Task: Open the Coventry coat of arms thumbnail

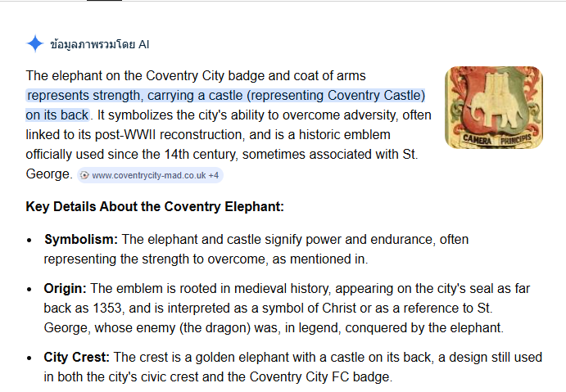Action: coord(493,107)
